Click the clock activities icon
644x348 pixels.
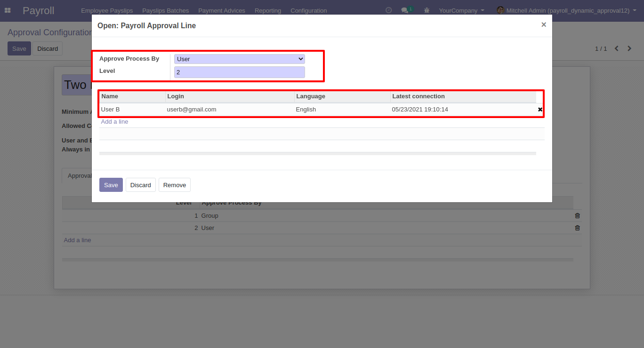pyautogui.click(x=388, y=10)
